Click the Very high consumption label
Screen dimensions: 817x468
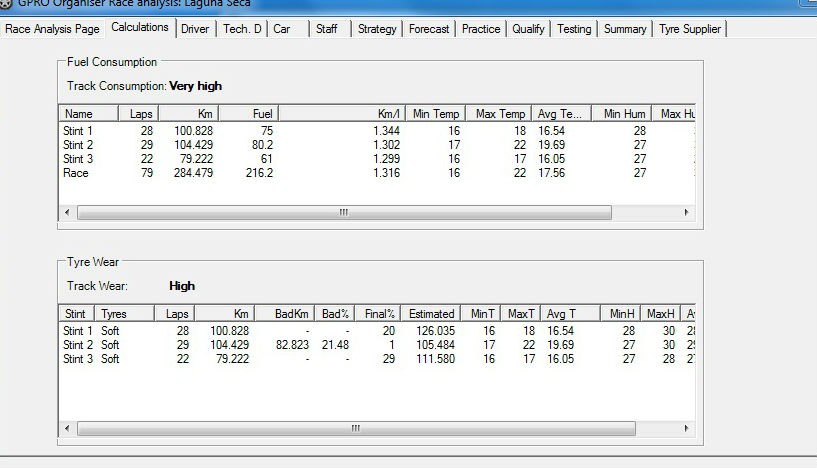195,86
